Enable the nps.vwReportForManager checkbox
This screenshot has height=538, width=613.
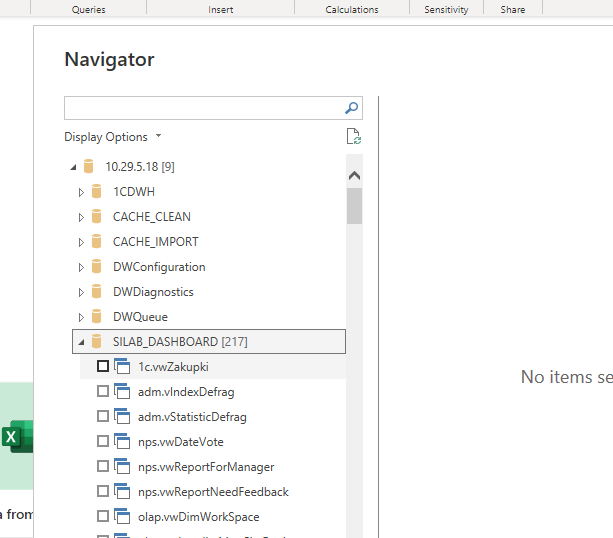click(103, 466)
